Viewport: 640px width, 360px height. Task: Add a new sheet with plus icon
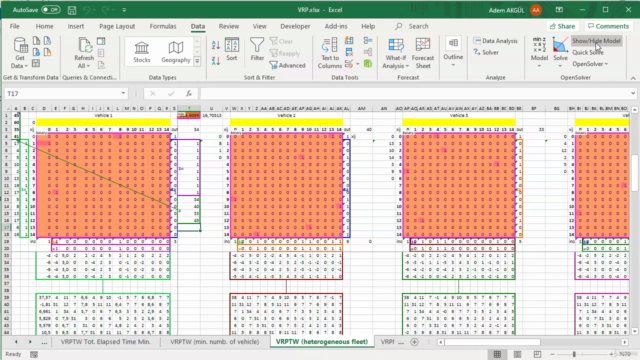tap(414, 342)
